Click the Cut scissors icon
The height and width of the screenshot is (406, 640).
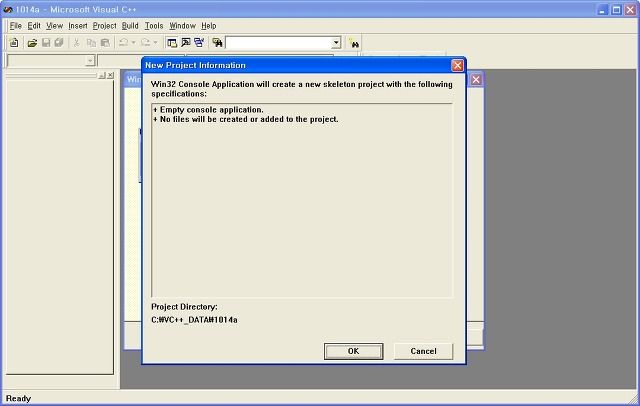pyautogui.click(x=76, y=42)
